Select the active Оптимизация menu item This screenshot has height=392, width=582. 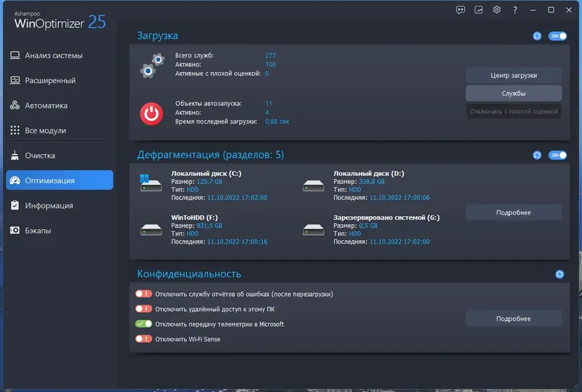[60, 180]
